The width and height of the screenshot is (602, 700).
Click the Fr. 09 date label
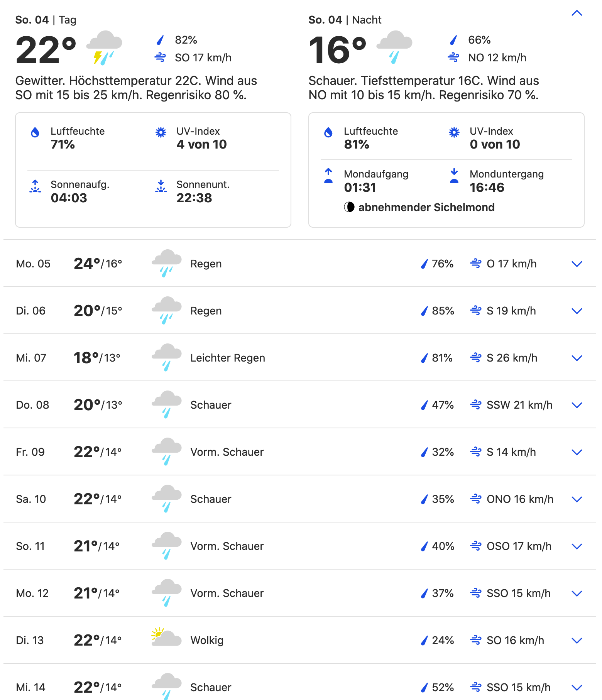[x=30, y=452]
